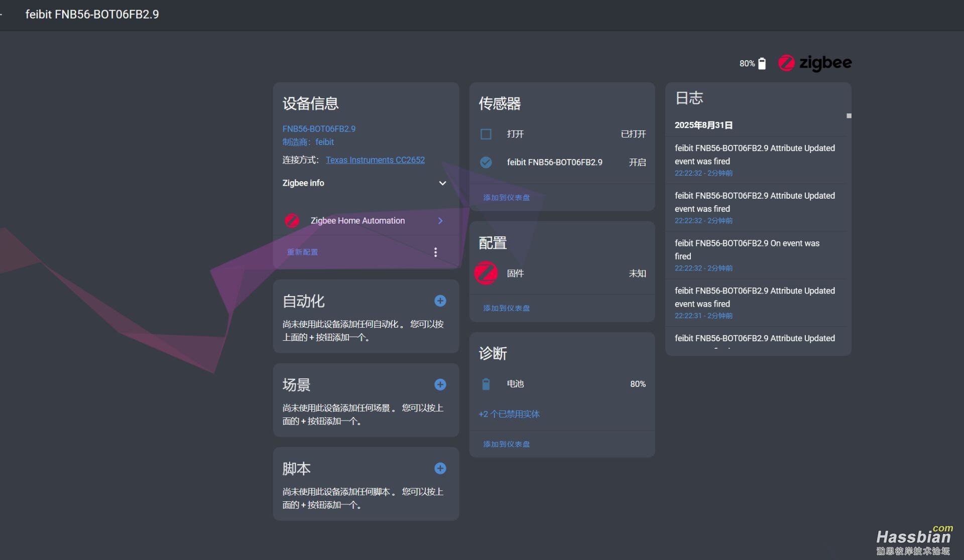Click the 日志 logbook card heading
The width and height of the screenshot is (964, 560).
689,98
